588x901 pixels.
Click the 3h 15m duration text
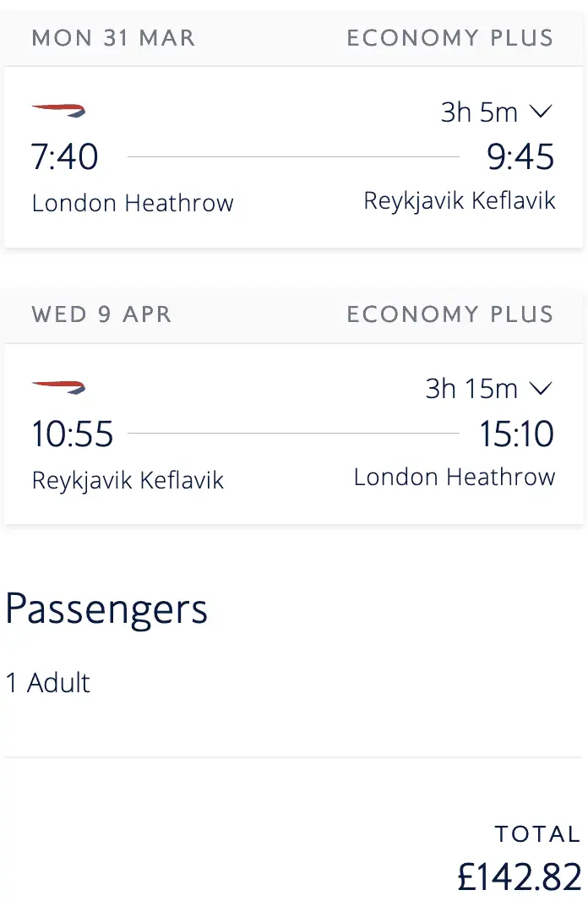coord(471,389)
